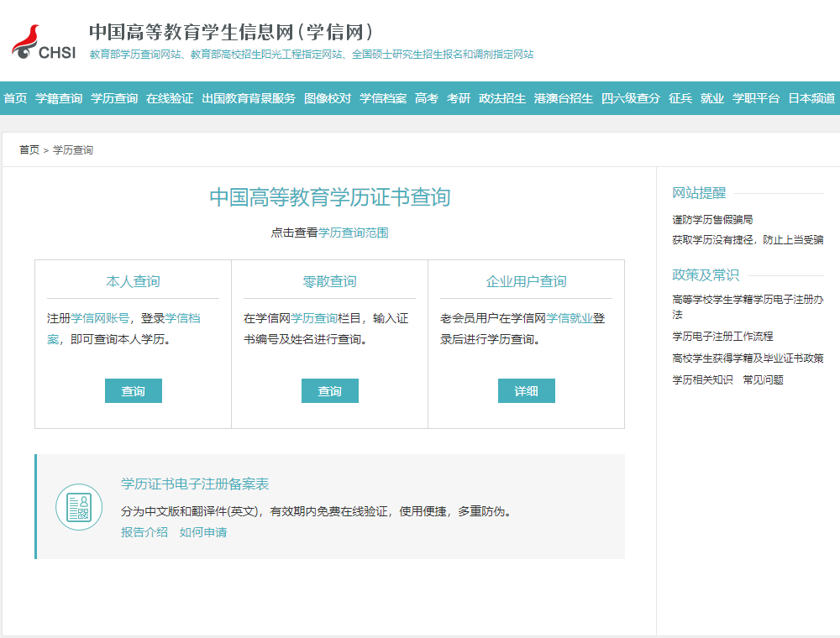Image resolution: width=840 pixels, height=638 pixels.
Task: Select 学信档案 in the navigation bar
Action: pos(383,98)
